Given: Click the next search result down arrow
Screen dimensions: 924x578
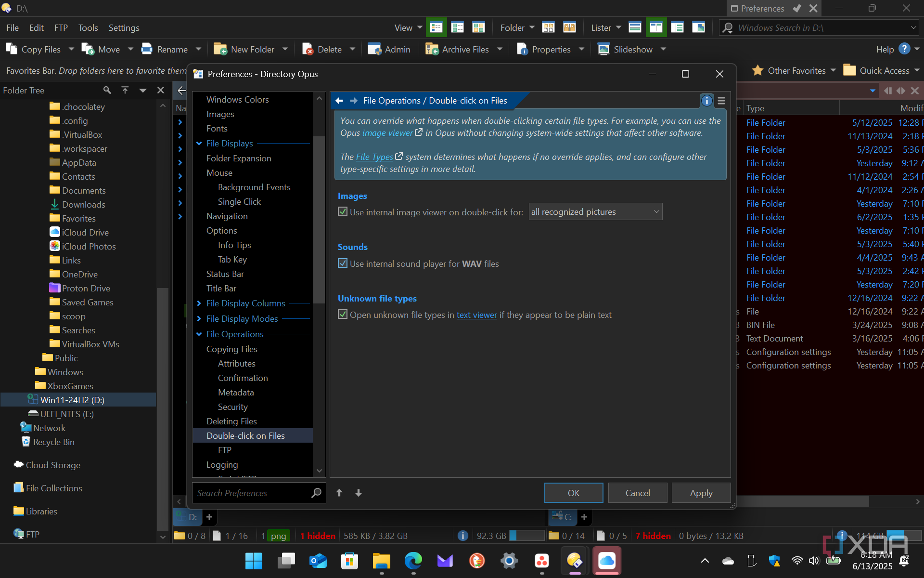Looking at the screenshot, I should pyautogui.click(x=359, y=493).
